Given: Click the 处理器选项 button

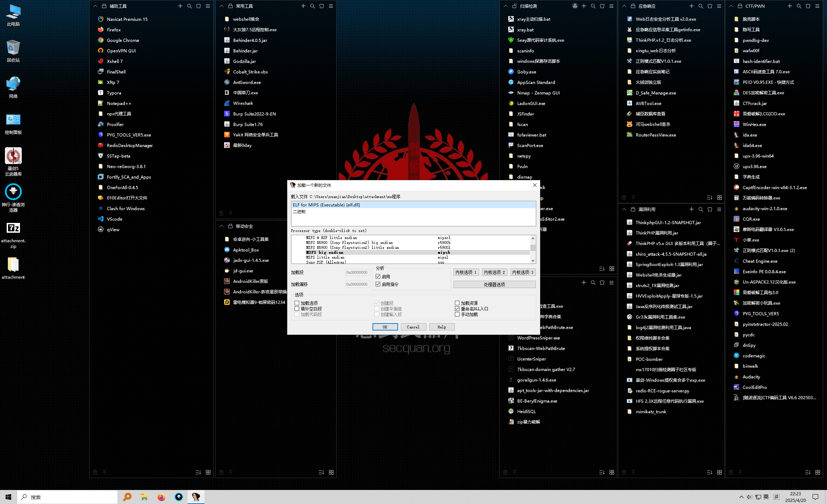Looking at the screenshot, I should pos(494,285).
